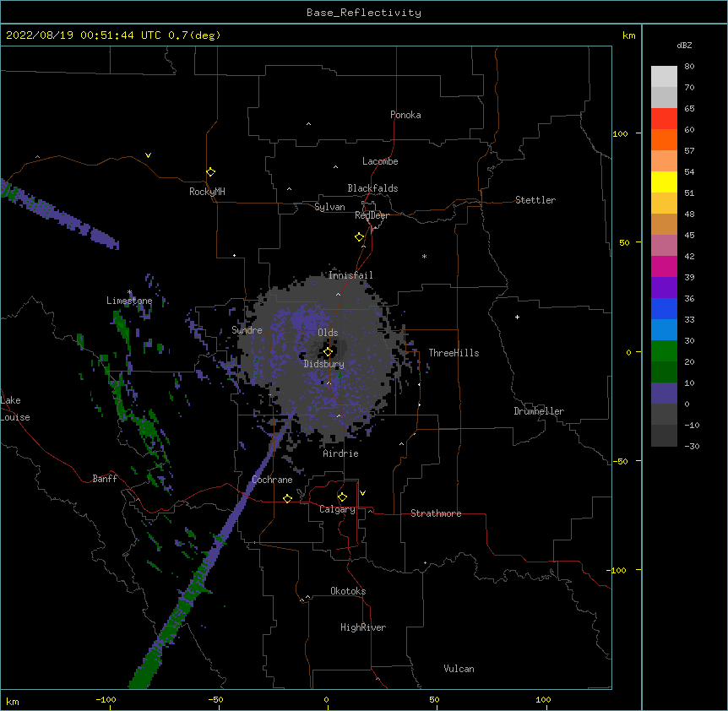This screenshot has height=711, width=728.
Task: Select the yellow diamond marker south of RedDeer
Action: point(359,237)
